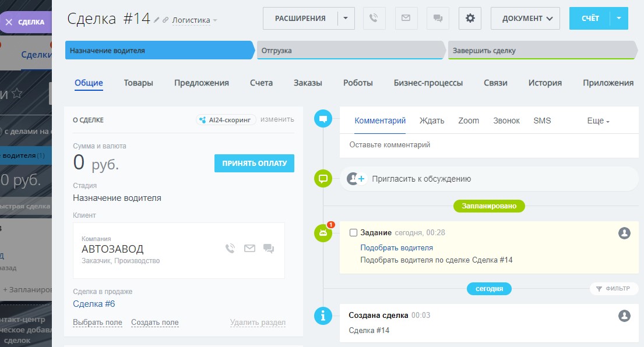View the История tab
Viewport: 644px width, 347px height.
pos(545,83)
